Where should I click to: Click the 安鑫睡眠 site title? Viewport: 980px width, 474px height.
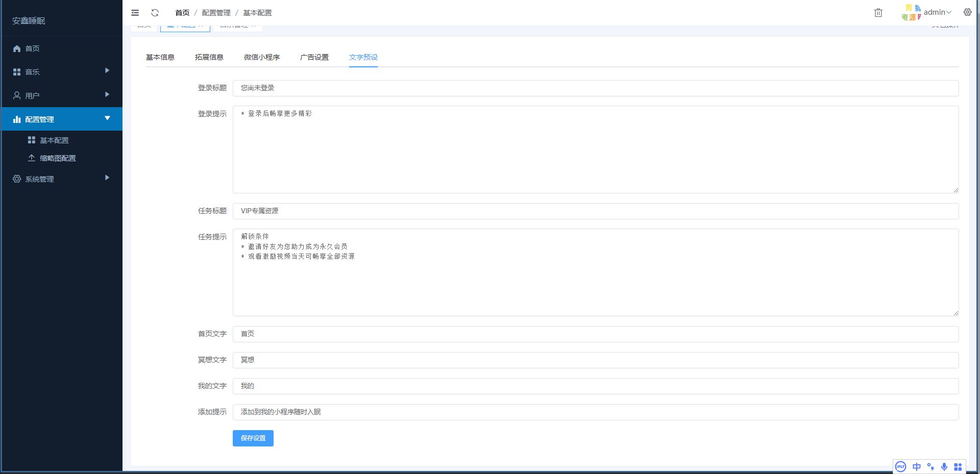click(x=29, y=21)
